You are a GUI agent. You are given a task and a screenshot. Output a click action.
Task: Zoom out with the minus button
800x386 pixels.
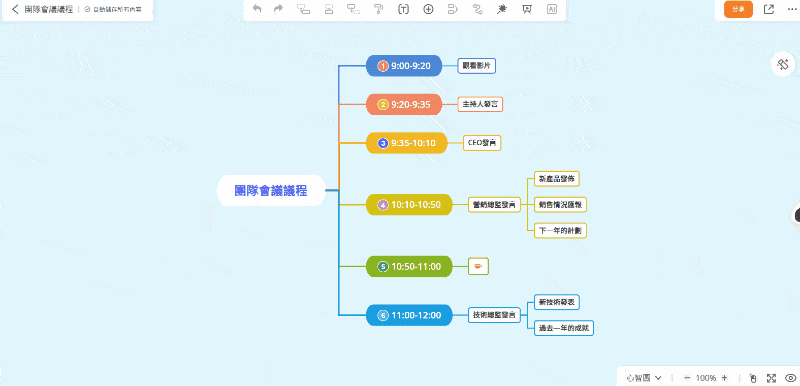click(x=687, y=378)
